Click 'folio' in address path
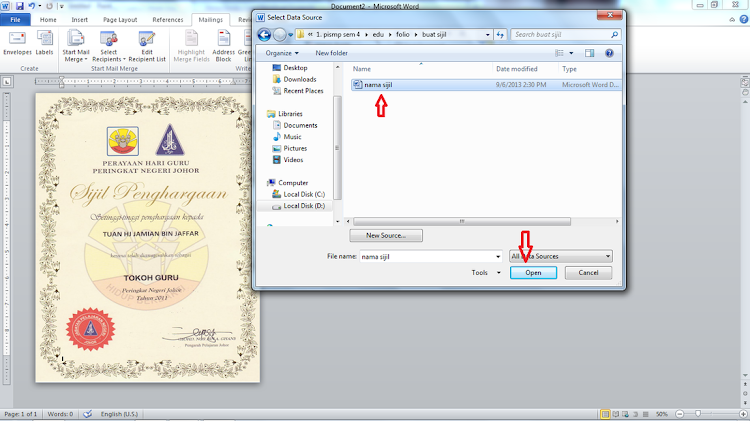This screenshot has width=750, height=425. pyautogui.click(x=402, y=34)
